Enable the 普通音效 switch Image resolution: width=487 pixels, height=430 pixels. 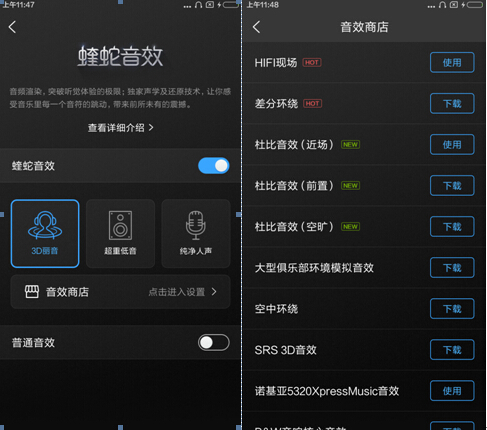point(214,342)
